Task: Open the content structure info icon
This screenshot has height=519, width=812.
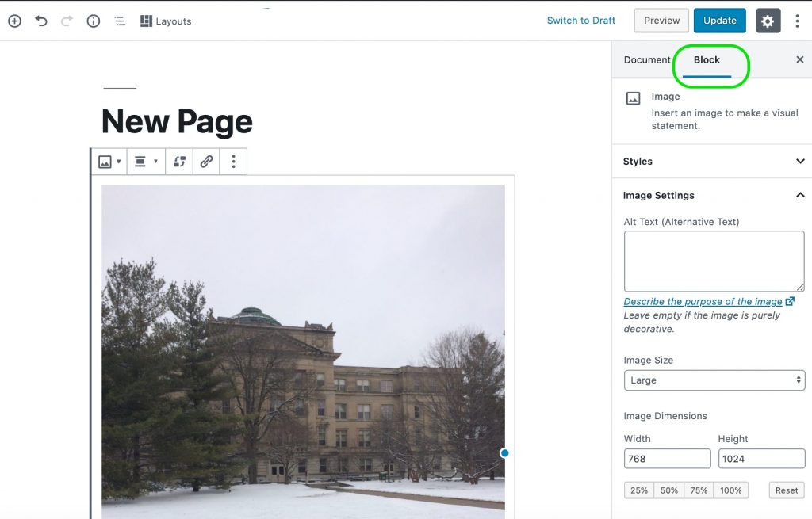Action: (x=94, y=21)
